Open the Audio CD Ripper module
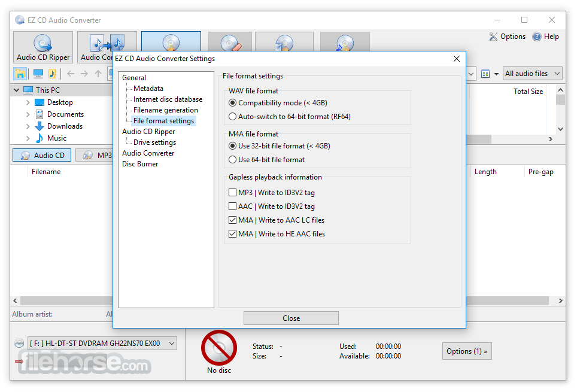 [x=43, y=47]
